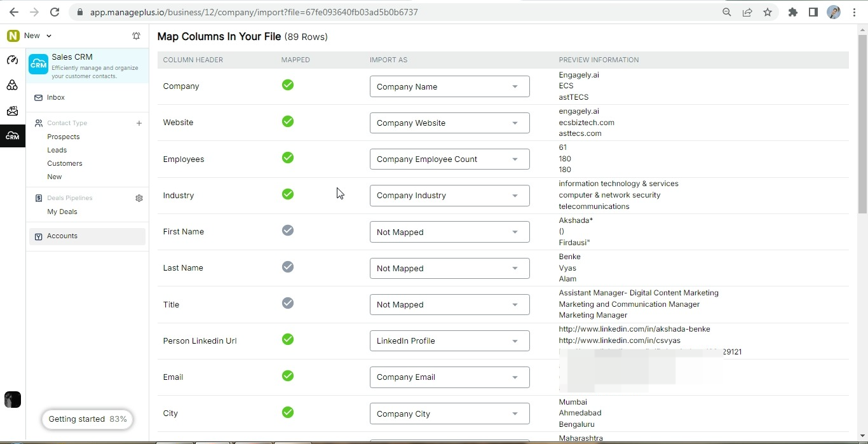The width and height of the screenshot is (868, 444).
Task: Open the Deals Pipelines settings gear
Action: click(x=139, y=198)
